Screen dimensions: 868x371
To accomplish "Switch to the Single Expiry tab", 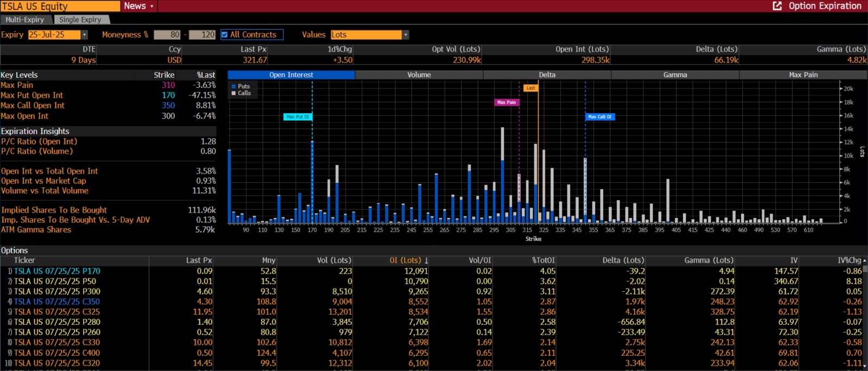I will tap(80, 20).
